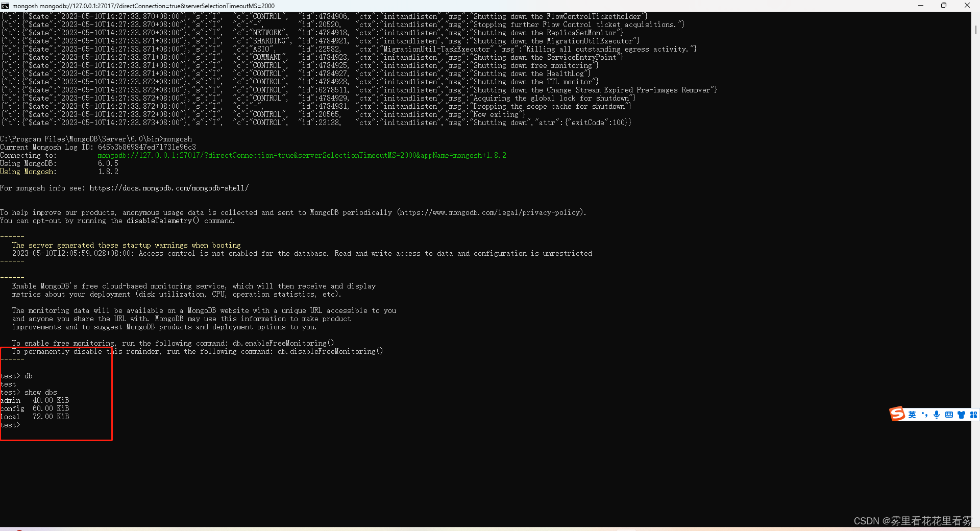Click the db.enableFreeMonitoring() command text
Viewport: 980px width, 531px height.
(283, 343)
